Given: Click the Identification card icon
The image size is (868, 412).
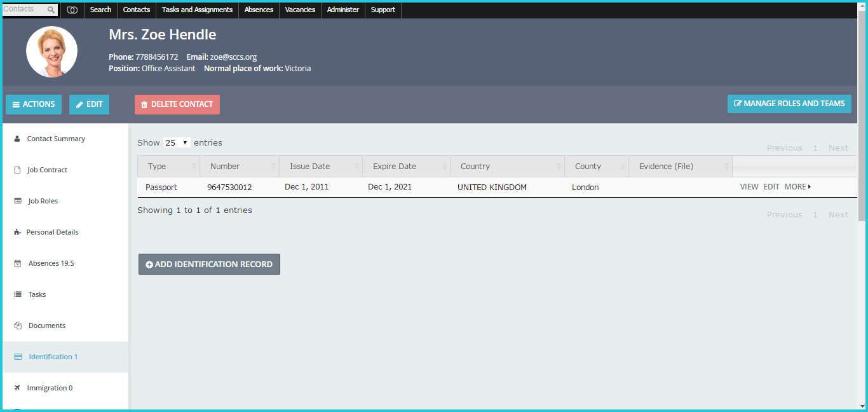Looking at the screenshot, I should [18, 357].
